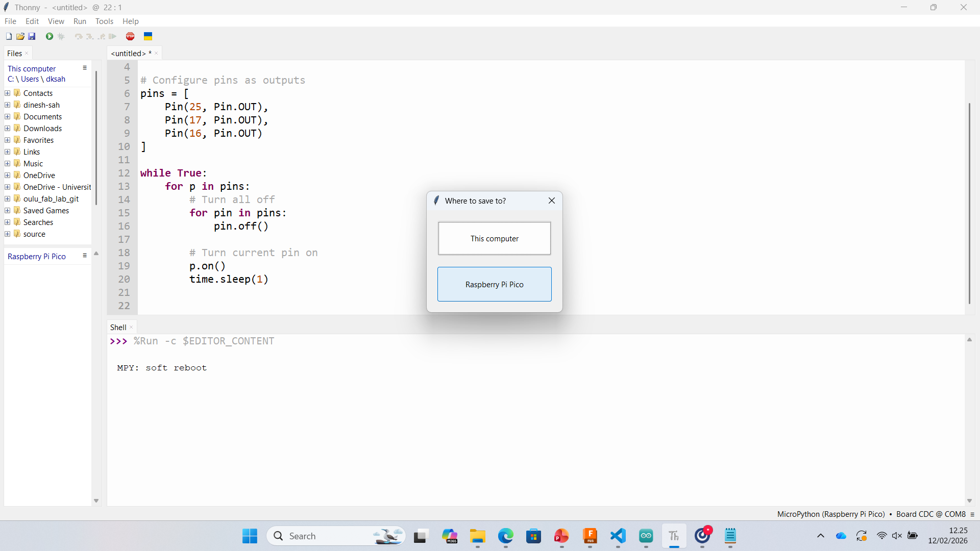
Task: Open the Run menu
Action: 80,21
